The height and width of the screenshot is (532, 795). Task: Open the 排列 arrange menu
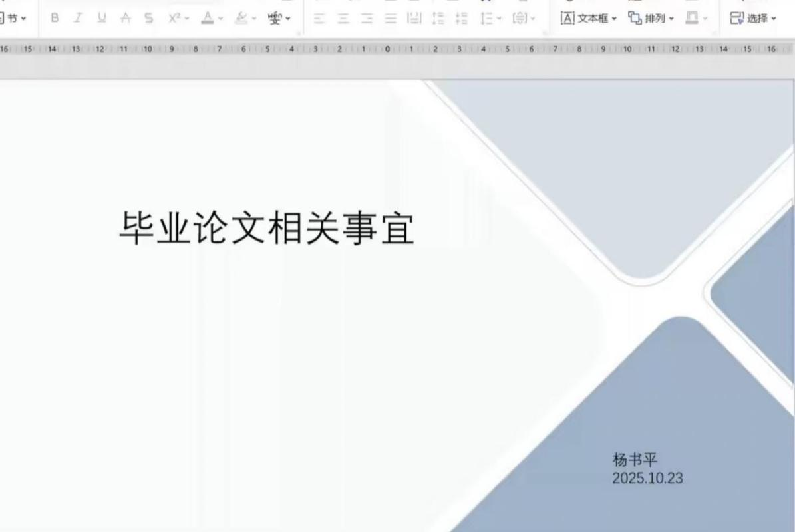(x=651, y=18)
